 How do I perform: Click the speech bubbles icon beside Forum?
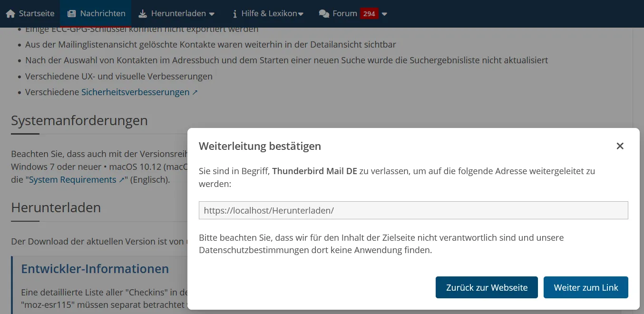324,14
